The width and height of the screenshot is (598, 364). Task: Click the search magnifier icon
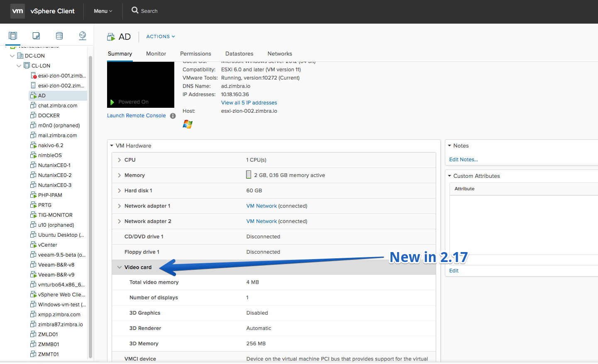pos(135,10)
